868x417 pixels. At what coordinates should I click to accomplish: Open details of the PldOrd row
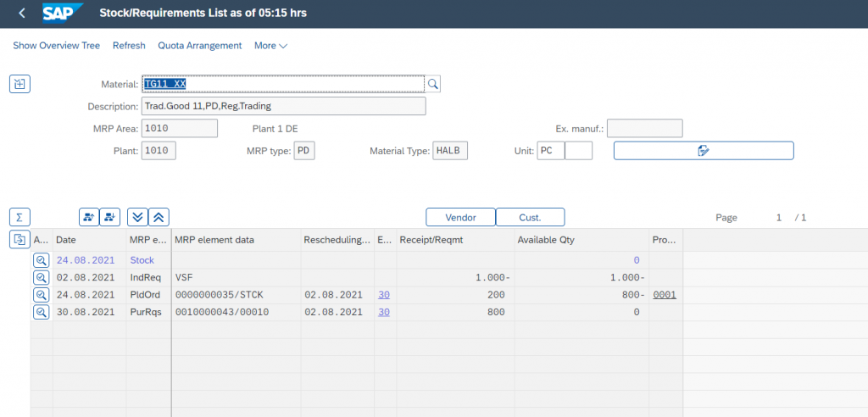[41, 295]
